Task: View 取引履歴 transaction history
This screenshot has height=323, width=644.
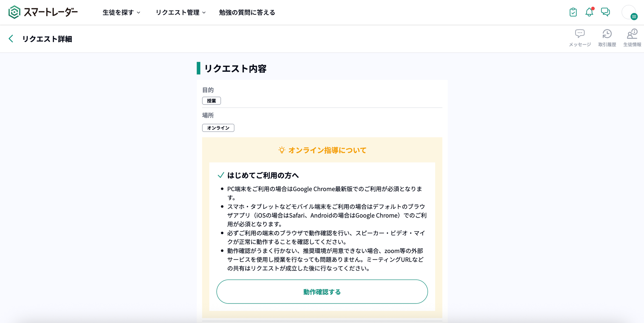Action: point(607,38)
